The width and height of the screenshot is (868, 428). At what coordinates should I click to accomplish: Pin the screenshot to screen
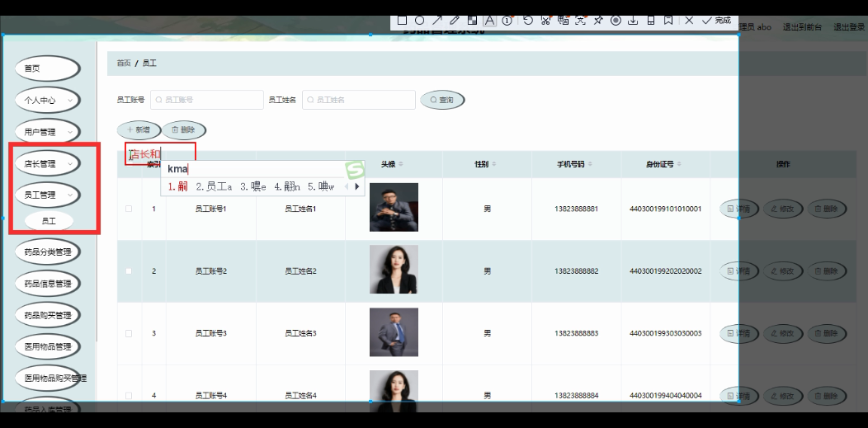(x=598, y=21)
